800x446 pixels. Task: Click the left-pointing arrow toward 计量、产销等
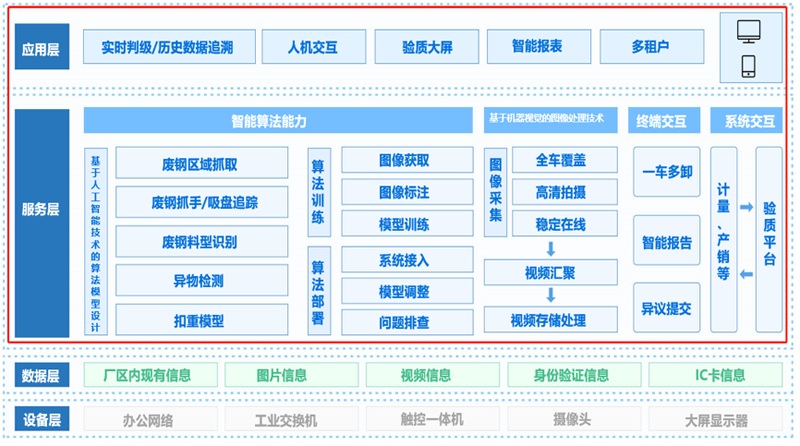click(746, 273)
